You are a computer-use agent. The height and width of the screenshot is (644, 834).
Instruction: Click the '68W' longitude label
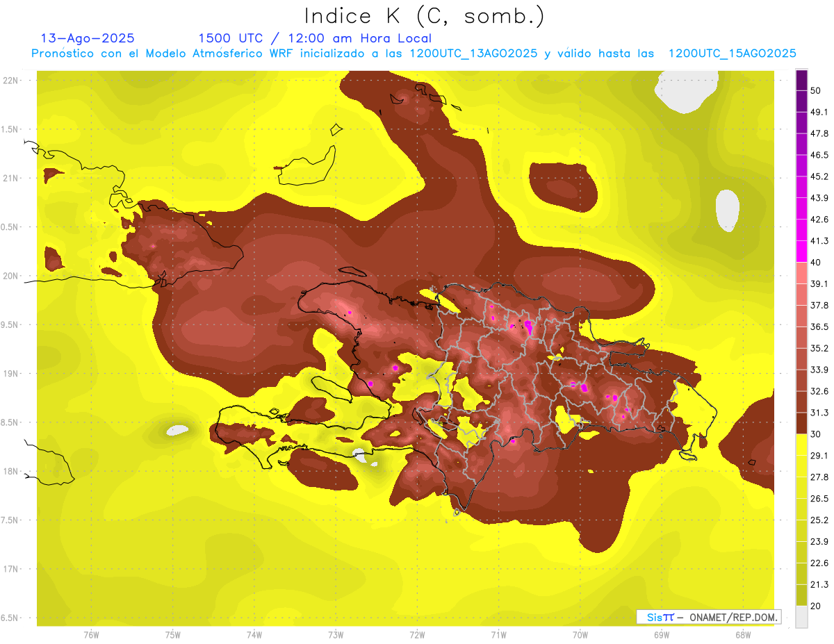coord(743,635)
